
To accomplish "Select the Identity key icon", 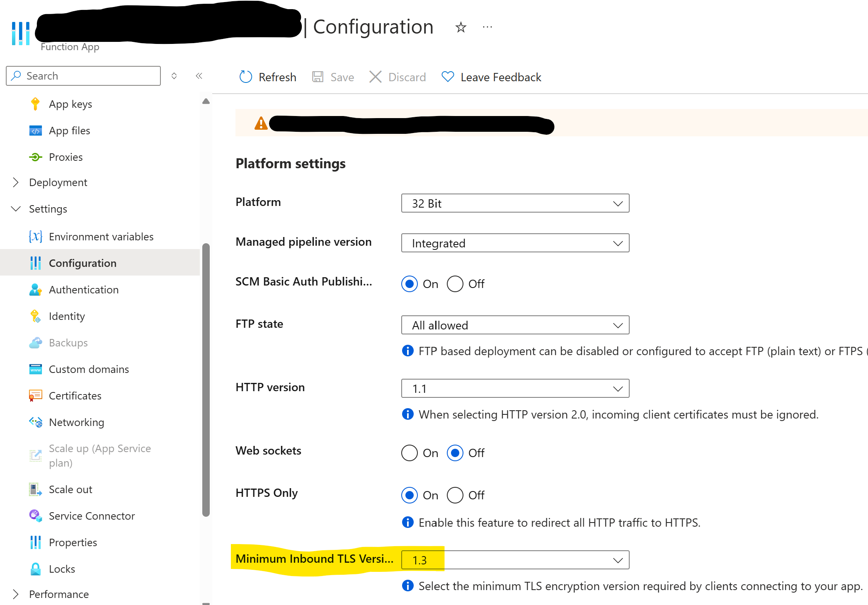I will 35,316.
